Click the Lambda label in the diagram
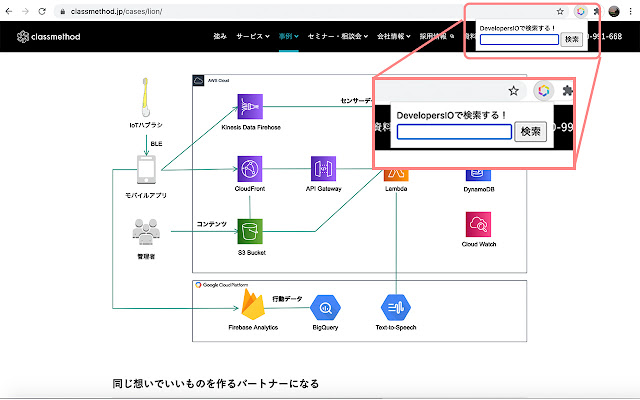The height and width of the screenshot is (400, 640). tap(396, 189)
